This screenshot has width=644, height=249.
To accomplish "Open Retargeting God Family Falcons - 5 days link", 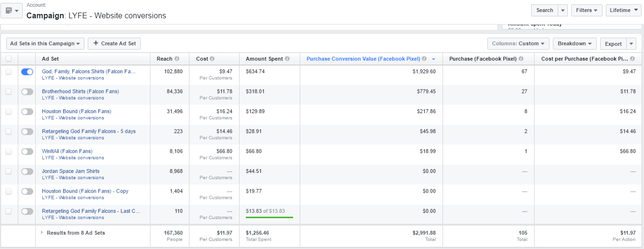I will (89, 131).
